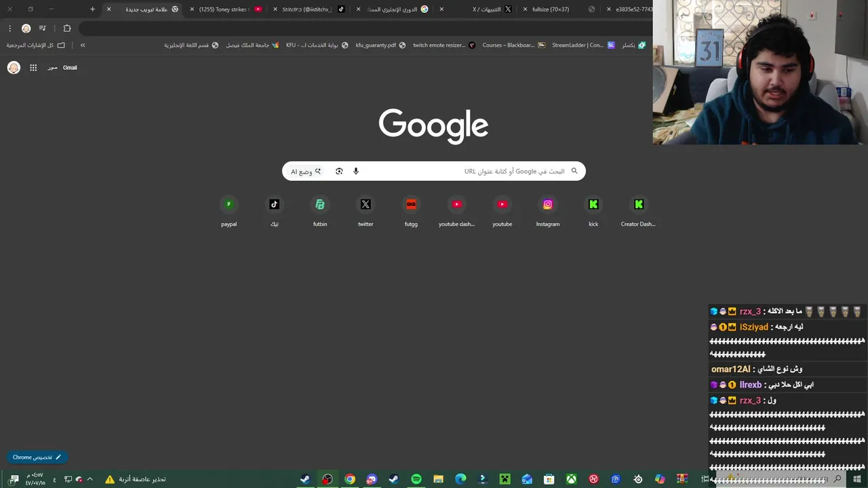Open the twitter shortcut

(366, 211)
